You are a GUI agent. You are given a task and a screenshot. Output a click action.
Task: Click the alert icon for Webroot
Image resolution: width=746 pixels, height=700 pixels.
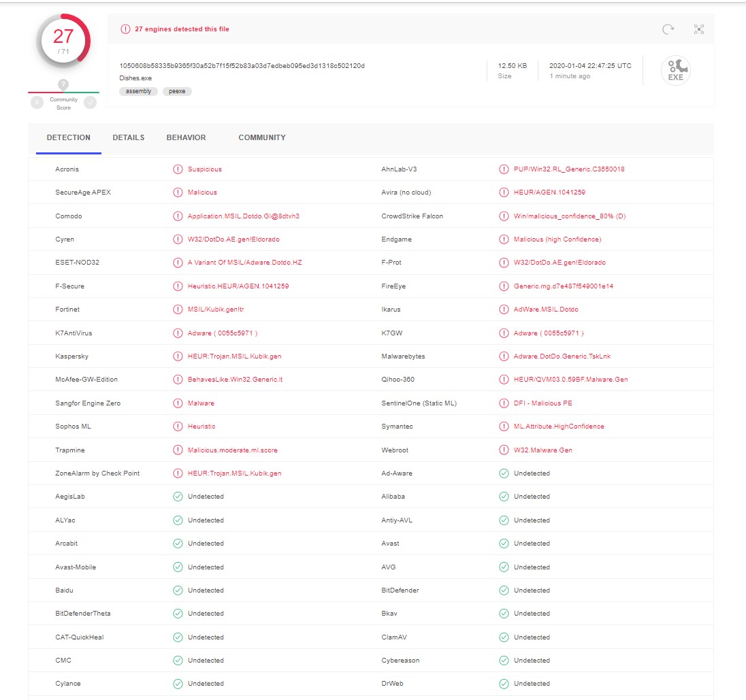pos(504,450)
